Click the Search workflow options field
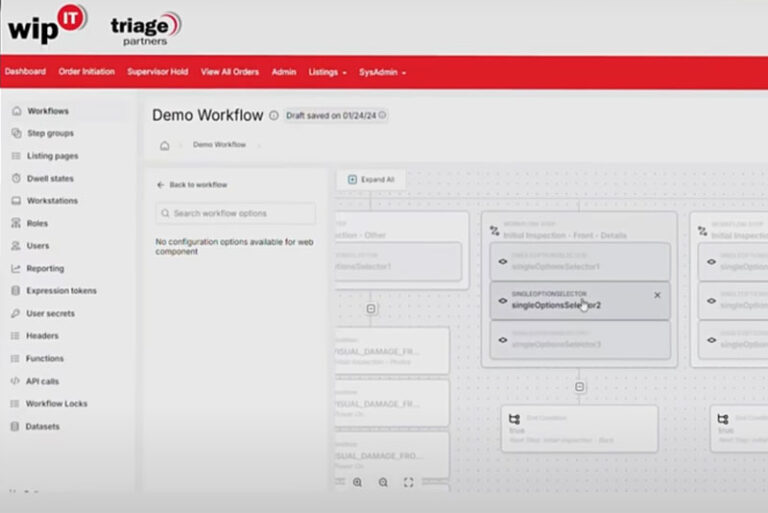The height and width of the screenshot is (513, 768). click(x=236, y=213)
